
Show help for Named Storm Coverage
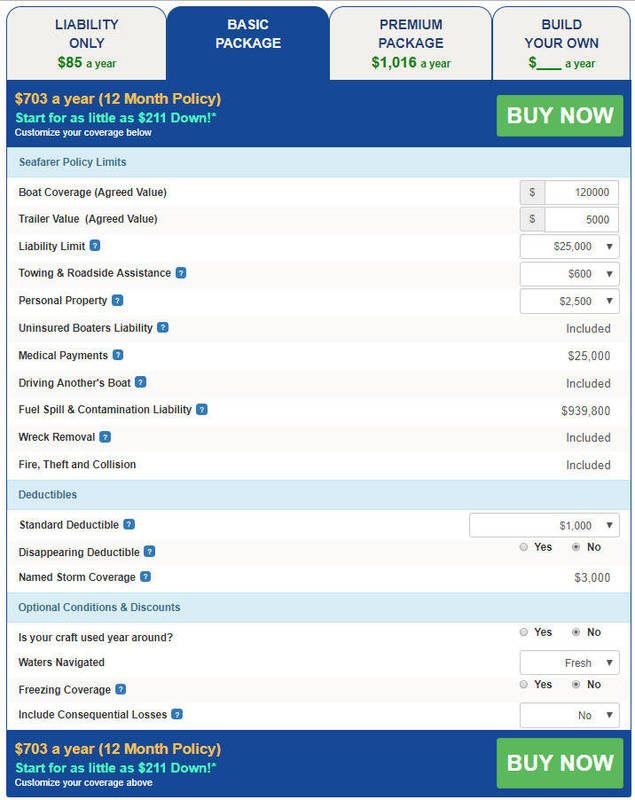(145, 577)
